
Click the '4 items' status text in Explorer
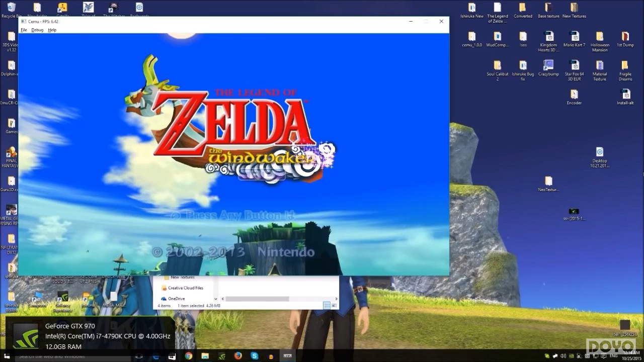164,306
